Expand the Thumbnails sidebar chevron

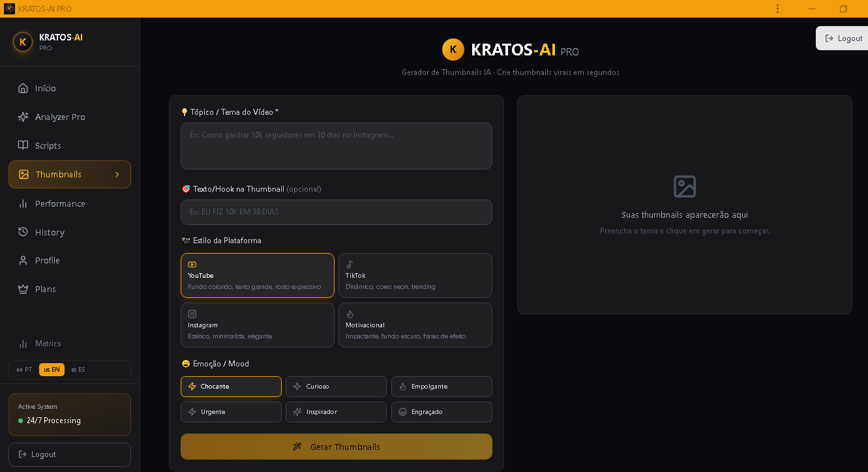[x=117, y=174]
